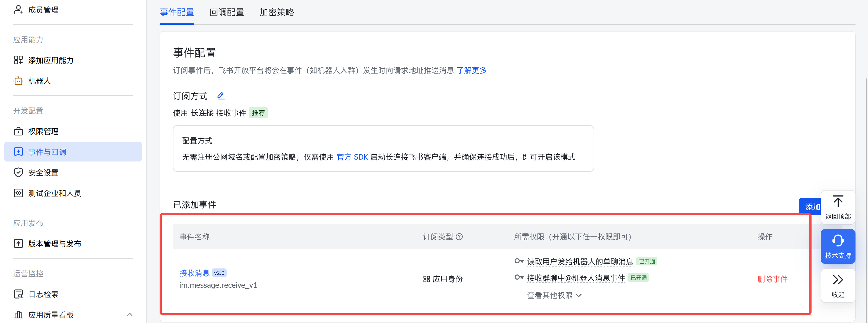This screenshot has width=868, height=323.
Task: Expand 查看其他权限 to show more permissions
Action: click(x=554, y=295)
